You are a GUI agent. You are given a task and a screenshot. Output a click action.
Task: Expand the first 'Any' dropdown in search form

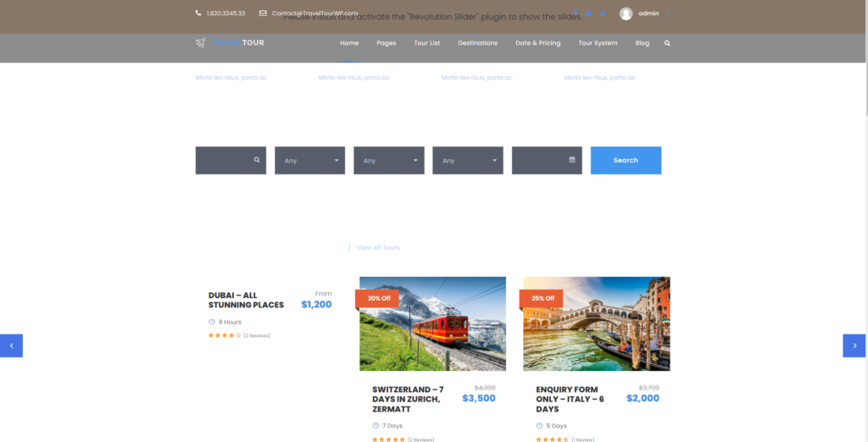click(x=309, y=160)
